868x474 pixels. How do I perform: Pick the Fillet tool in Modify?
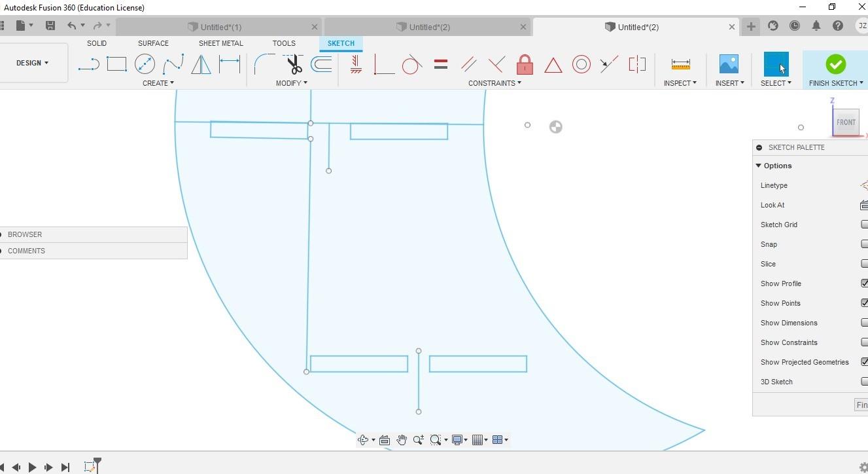click(264, 64)
